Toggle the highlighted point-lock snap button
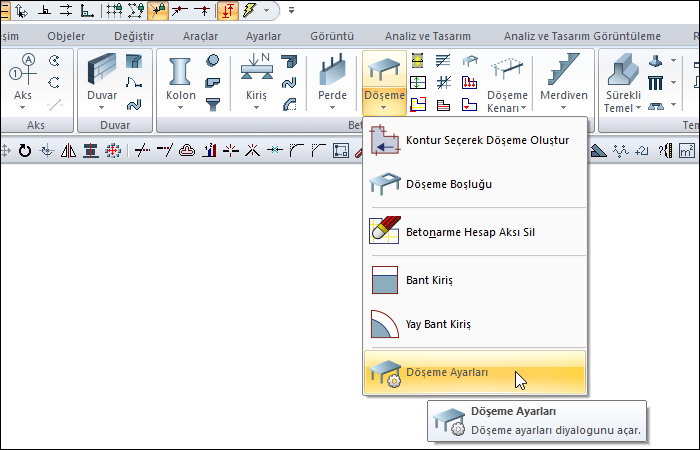The width and height of the screenshot is (700, 450). (x=158, y=10)
